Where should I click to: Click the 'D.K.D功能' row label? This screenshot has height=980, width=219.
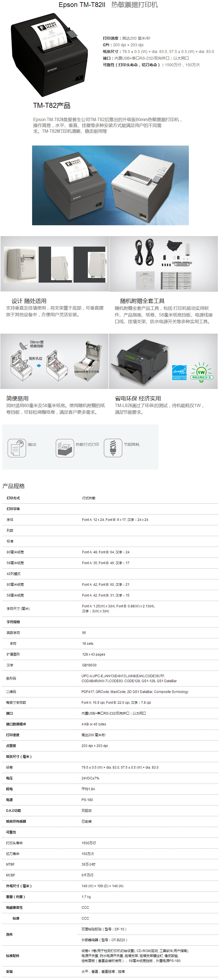[13, 810]
